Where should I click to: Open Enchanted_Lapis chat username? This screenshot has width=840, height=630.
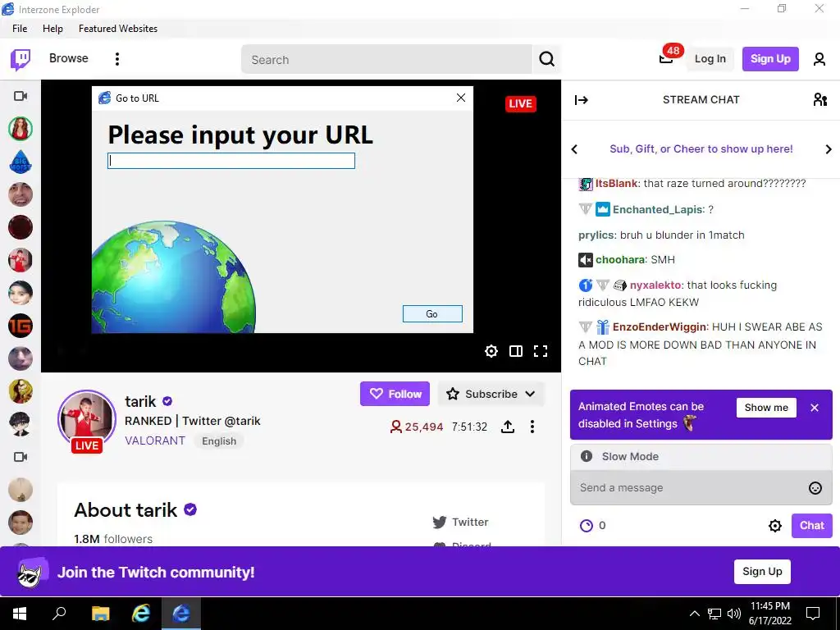point(658,209)
